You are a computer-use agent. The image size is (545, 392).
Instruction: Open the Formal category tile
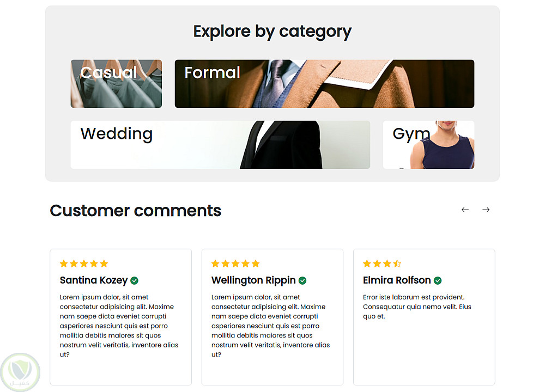(324, 84)
